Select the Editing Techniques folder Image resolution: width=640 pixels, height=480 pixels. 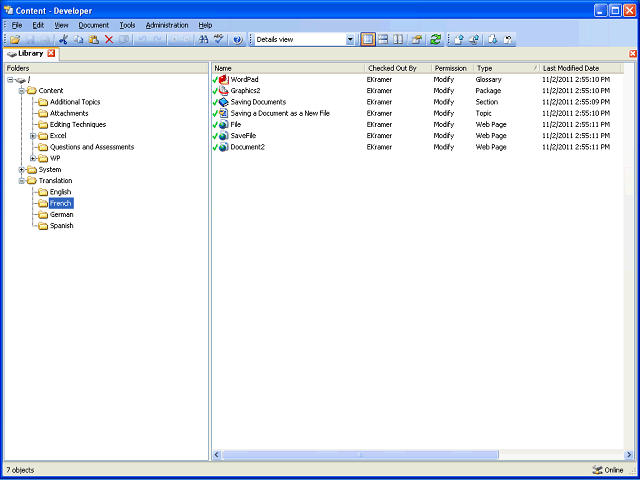[x=78, y=124]
